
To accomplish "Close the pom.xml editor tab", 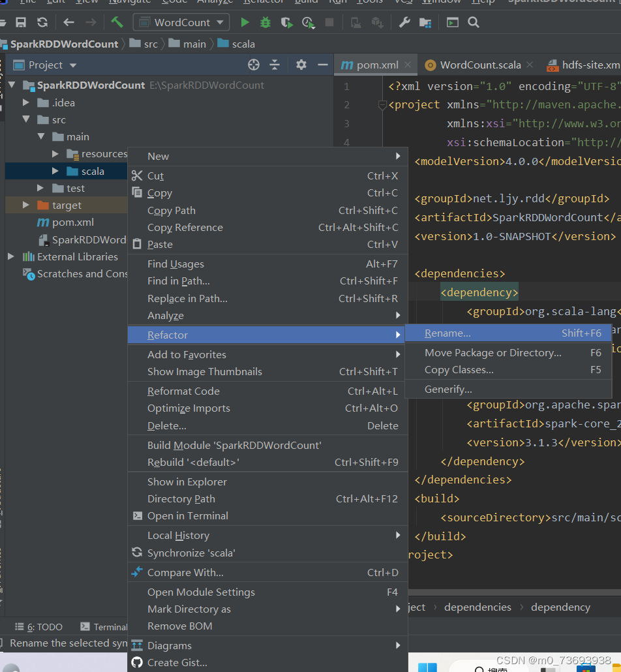I will point(408,65).
